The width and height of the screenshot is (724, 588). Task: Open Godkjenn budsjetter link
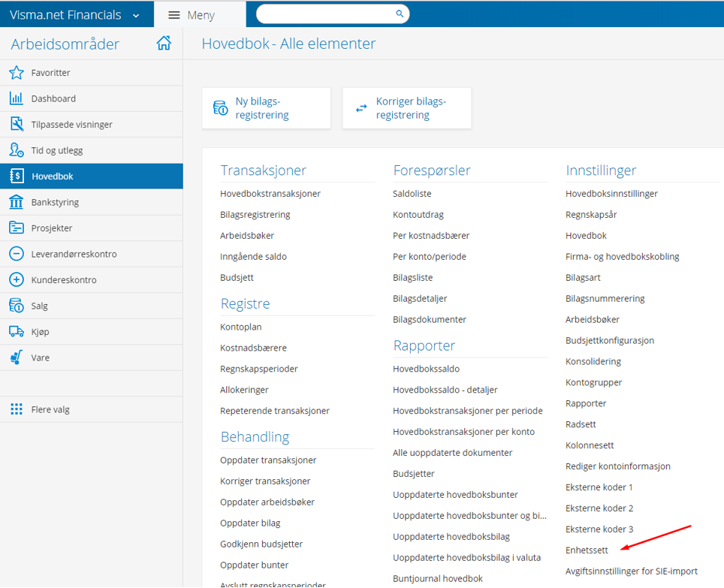click(x=261, y=544)
